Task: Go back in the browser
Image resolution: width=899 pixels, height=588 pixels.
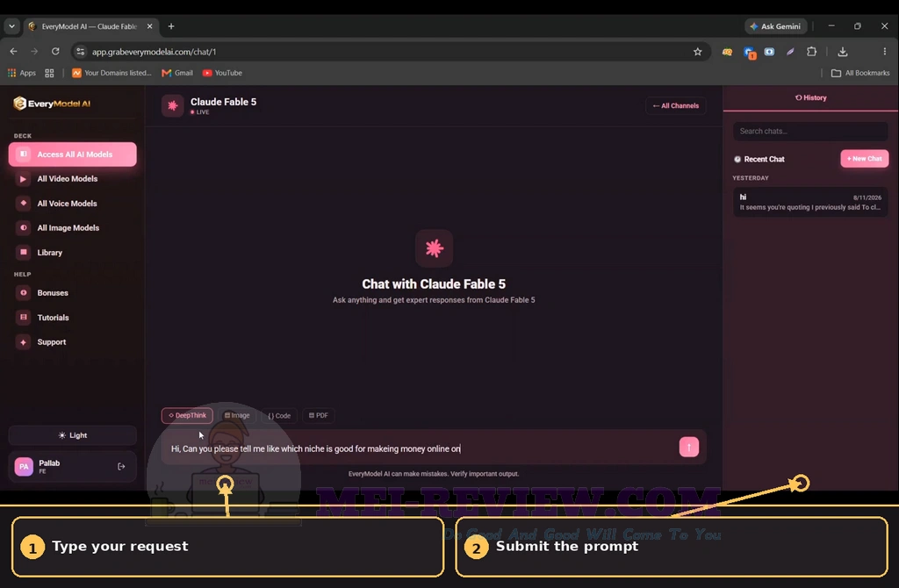Action: click(14, 52)
